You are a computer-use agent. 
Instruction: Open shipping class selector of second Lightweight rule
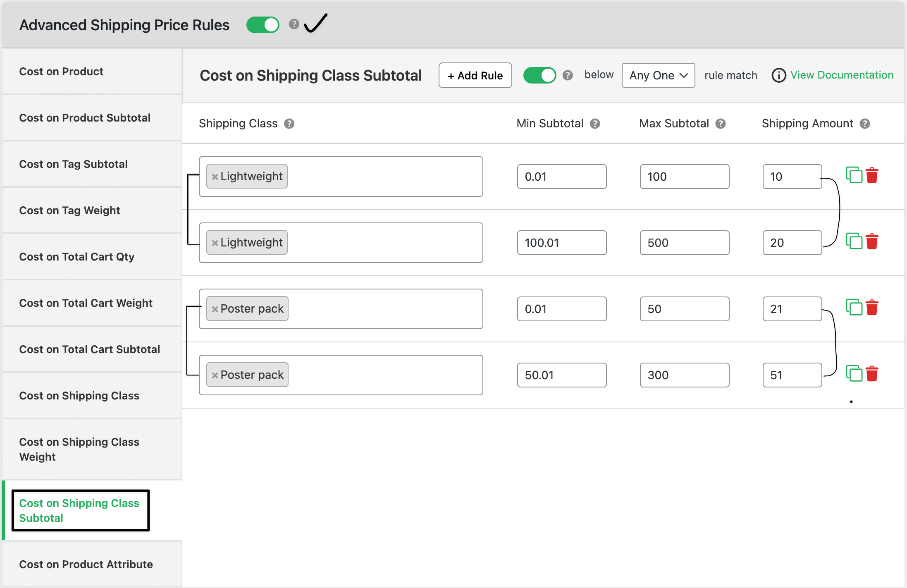click(x=384, y=243)
